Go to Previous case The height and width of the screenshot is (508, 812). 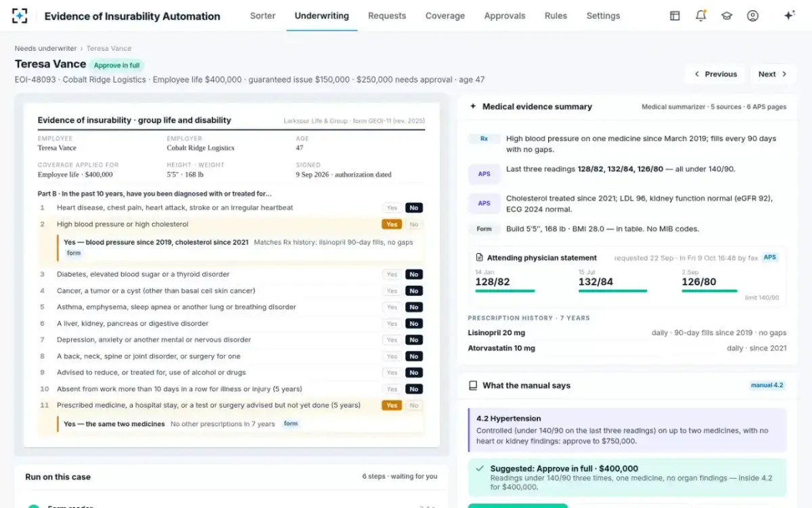click(715, 75)
